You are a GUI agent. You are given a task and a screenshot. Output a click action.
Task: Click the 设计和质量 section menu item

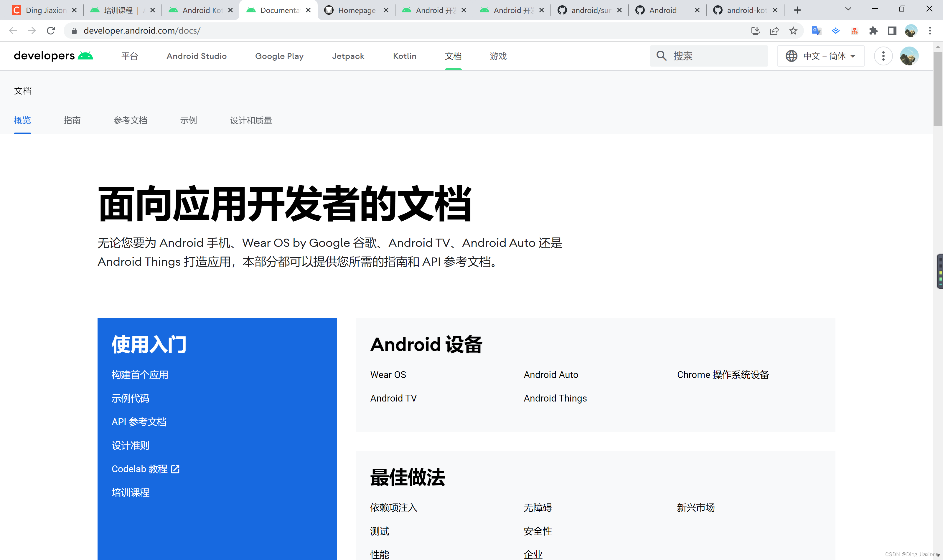coord(251,120)
